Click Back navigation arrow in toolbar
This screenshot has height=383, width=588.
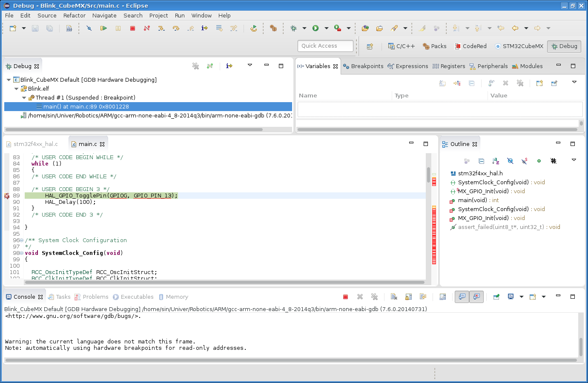click(515, 28)
